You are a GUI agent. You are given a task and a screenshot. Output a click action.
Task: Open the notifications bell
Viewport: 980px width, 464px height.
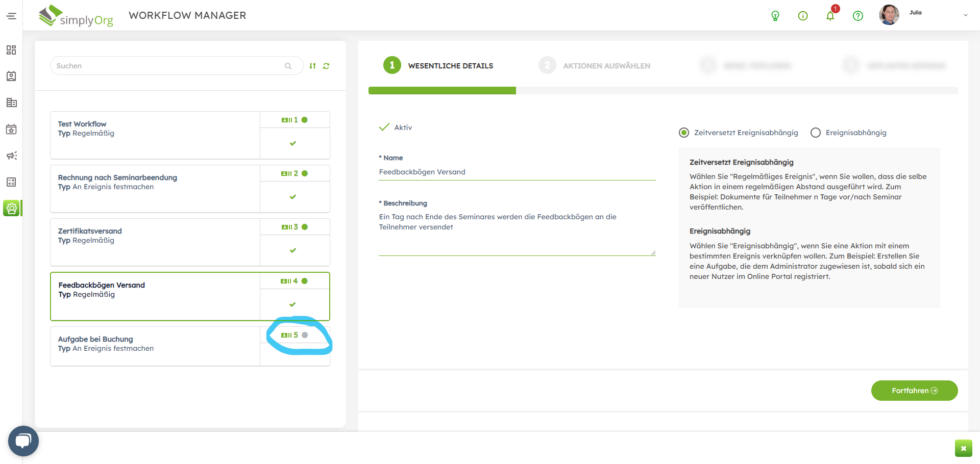coord(830,16)
